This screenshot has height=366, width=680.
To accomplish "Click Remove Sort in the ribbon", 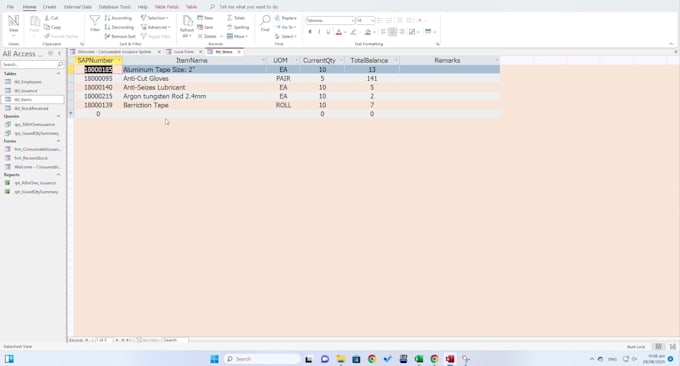I will point(120,36).
